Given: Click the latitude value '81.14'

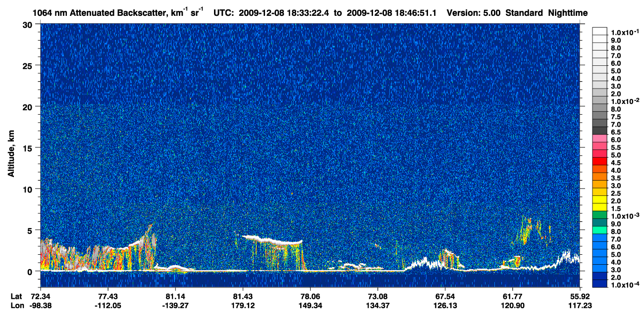Looking at the screenshot, I should [x=175, y=296].
